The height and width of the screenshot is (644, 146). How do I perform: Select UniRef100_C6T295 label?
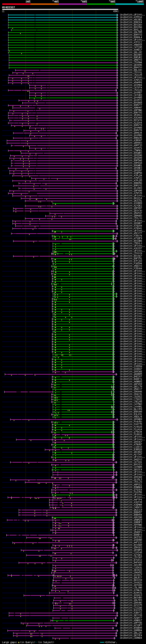point(131,47)
